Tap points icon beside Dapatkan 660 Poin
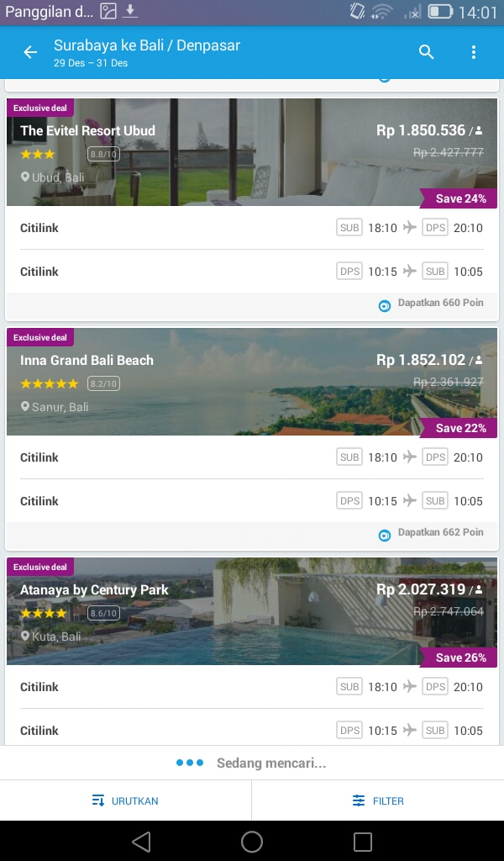 pyautogui.click(x=385, y=306)
